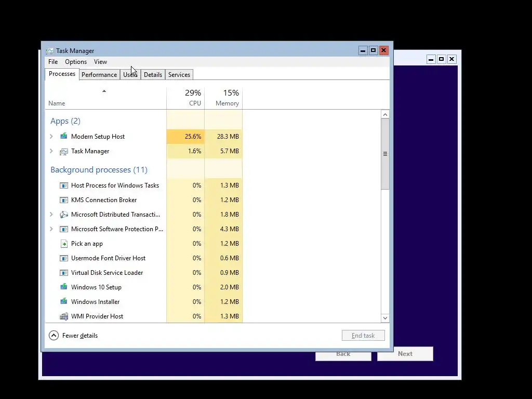Click Next button in setup window

(x=405, y=354)
